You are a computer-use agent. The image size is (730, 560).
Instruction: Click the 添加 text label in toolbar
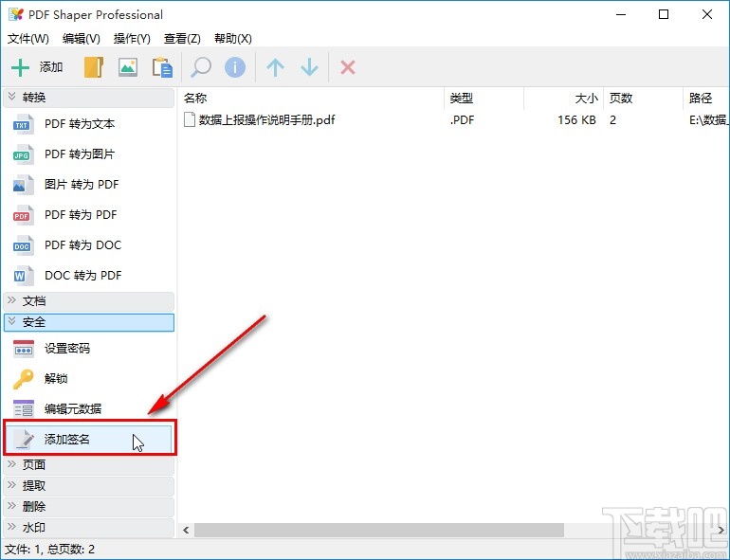coord(51,67)
